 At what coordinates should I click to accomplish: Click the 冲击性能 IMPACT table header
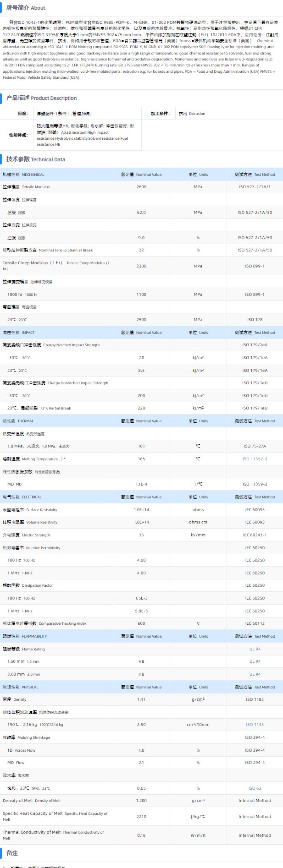click(19, 333)
